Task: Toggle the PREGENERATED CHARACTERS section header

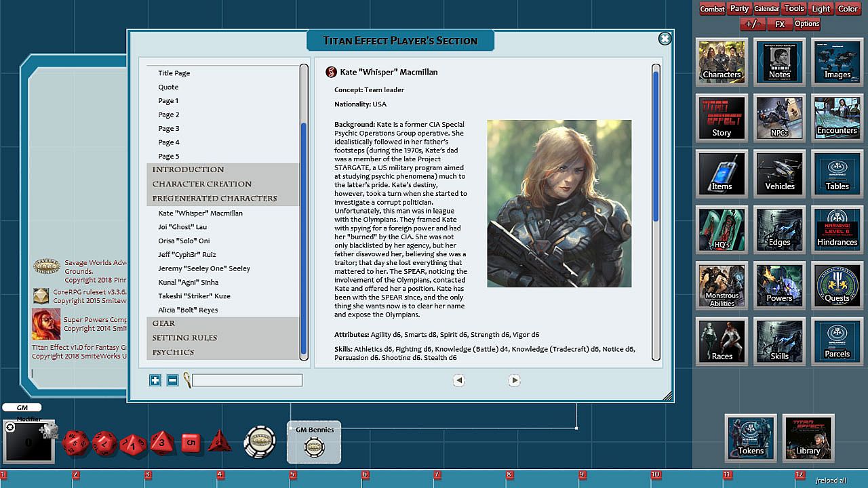Action: pos(222,198)
